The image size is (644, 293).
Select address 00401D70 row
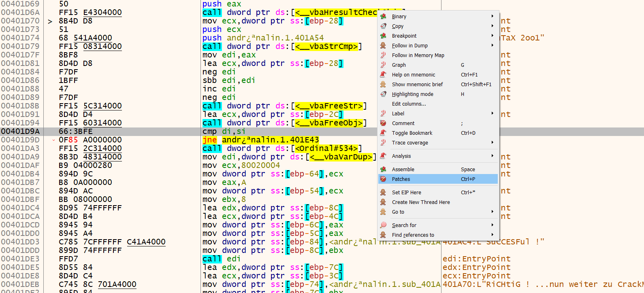(x=20, y=21)
